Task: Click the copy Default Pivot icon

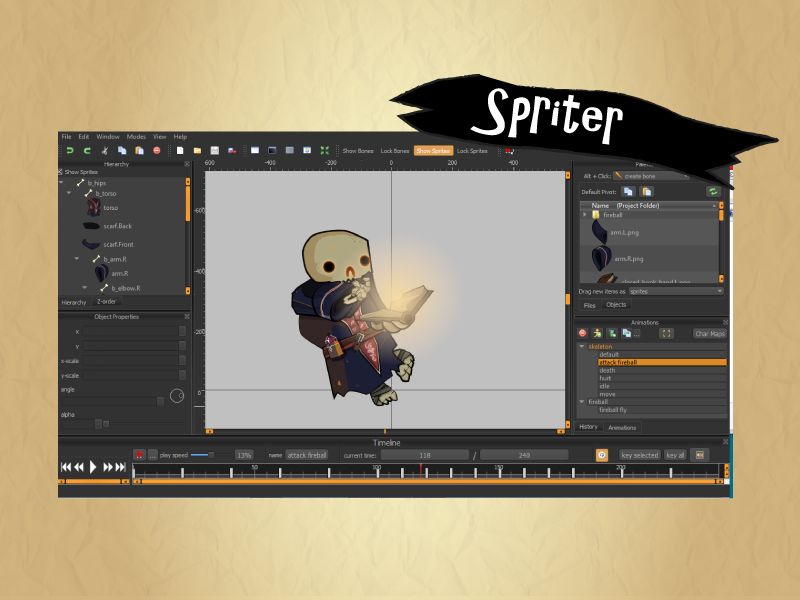Action: [x=628, y=192]
